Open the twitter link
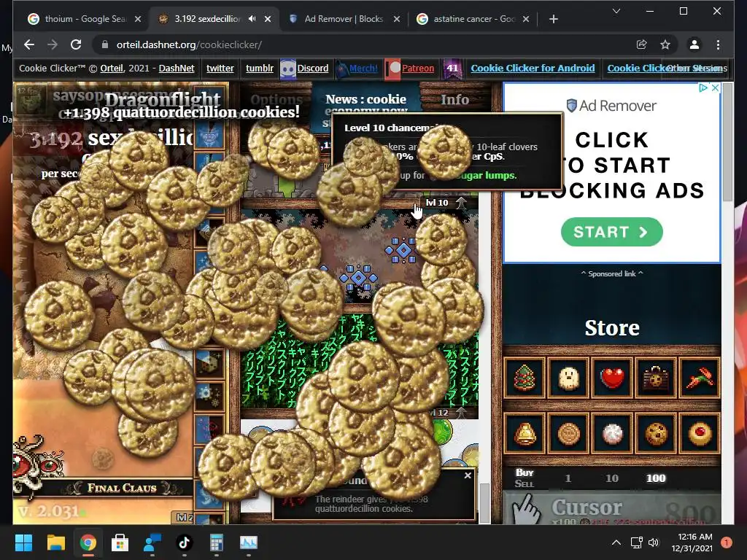Viewport: 747px width, 560px height. coord(220,68)
